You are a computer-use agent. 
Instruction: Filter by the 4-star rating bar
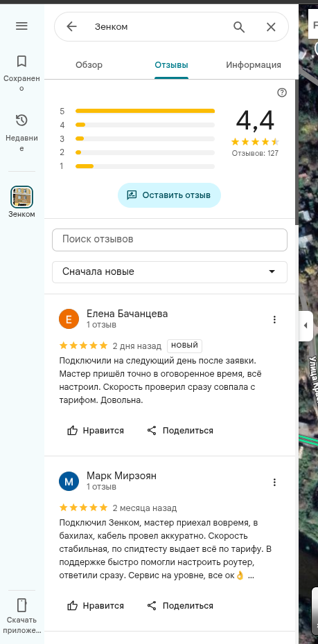click(137, 125)
